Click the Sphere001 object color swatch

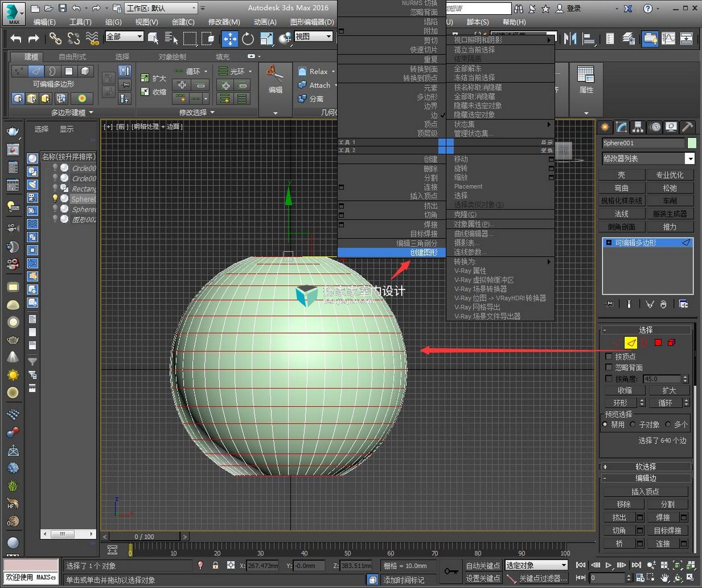pyautogui.click(x=691, y=143)
